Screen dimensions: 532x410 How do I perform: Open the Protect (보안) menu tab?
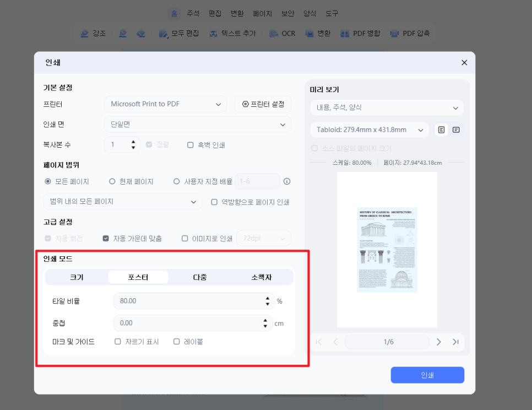[287, 14]
